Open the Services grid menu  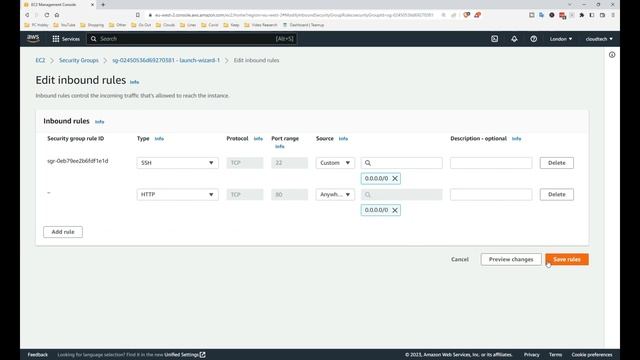coord(66,39)
